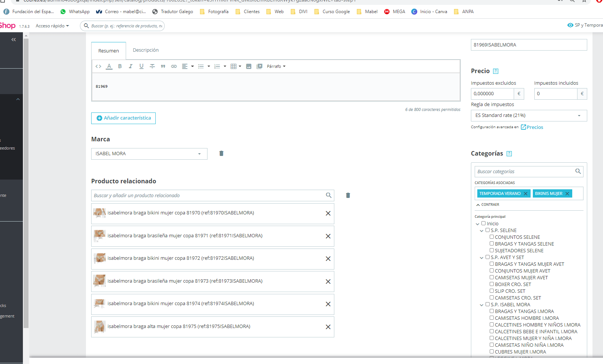Open text alignment dropdown
The height and width of the screenshot is (364, 603).
[188, 66]
